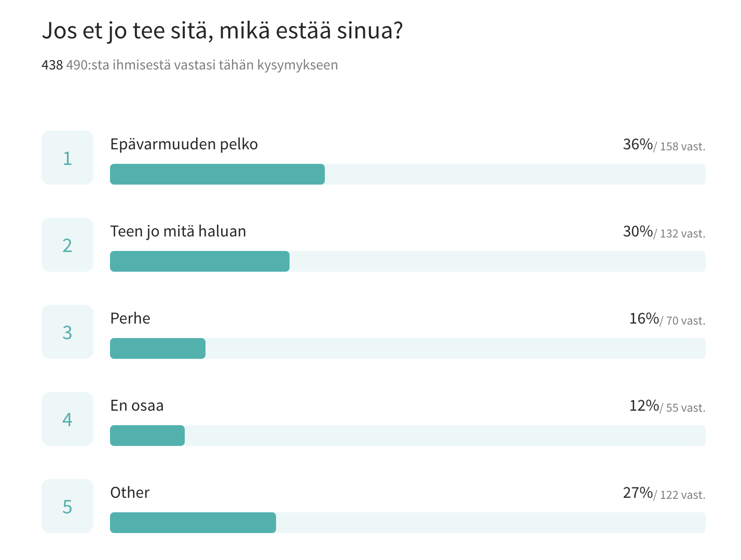The image size is (741, 560).
Task: Click the number 5 rank badge
Action: click(67, 506)
